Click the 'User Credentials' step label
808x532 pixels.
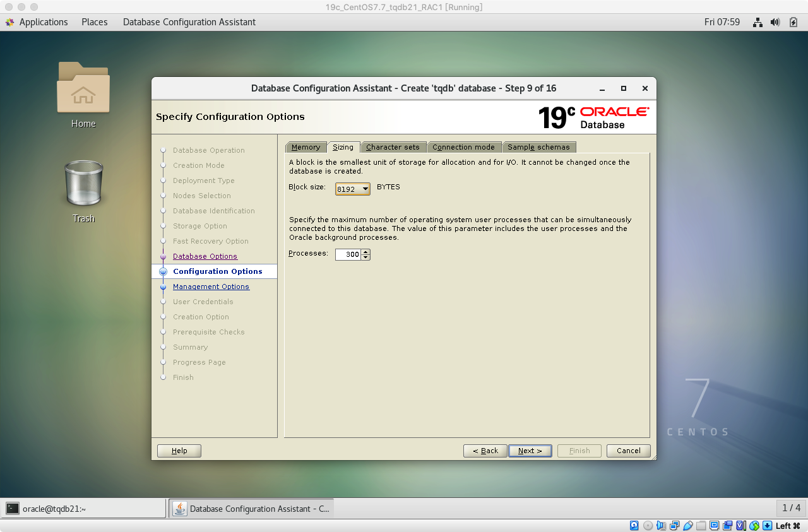(203, 302)
